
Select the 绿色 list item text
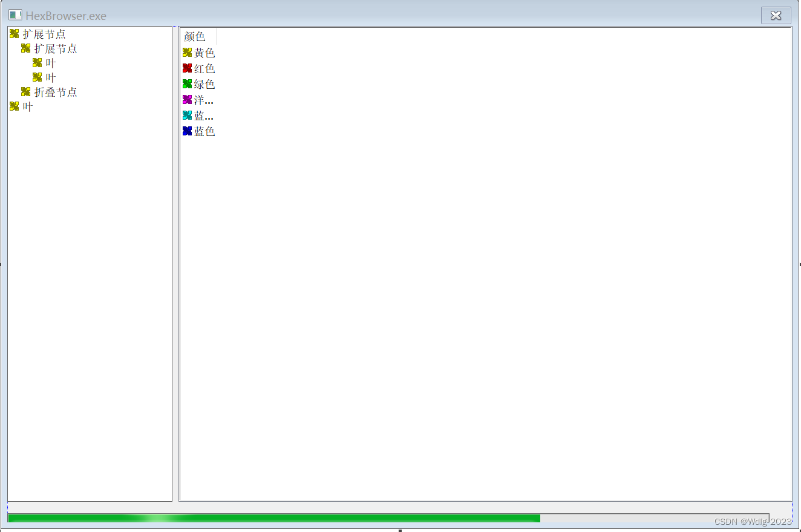click(x=204, y=84)
